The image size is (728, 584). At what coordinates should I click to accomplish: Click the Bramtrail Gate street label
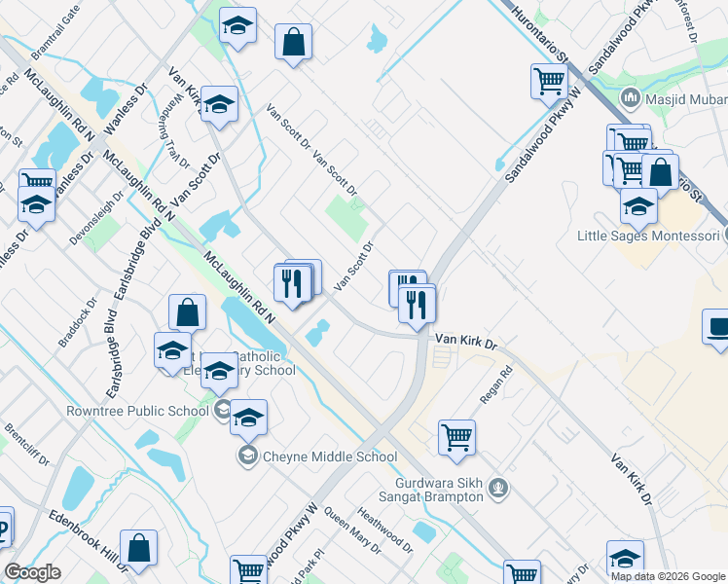coord(55,32)
